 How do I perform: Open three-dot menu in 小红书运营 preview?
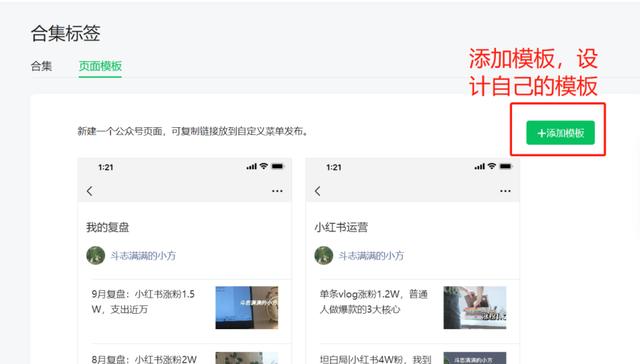505,191
